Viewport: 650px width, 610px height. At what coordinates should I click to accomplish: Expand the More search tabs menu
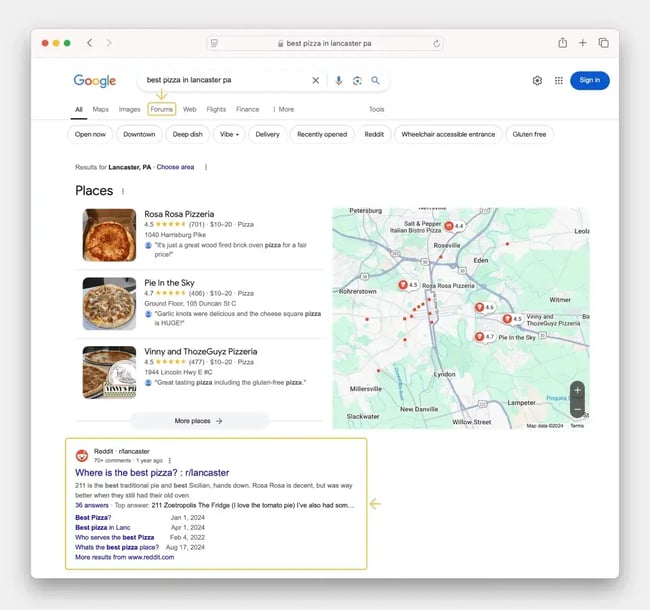(283, 109)
